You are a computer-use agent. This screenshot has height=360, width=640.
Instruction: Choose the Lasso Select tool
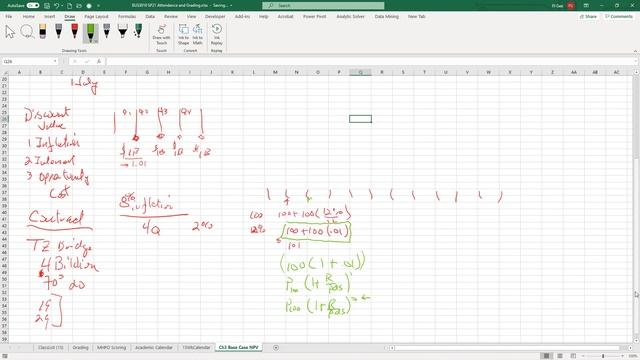(x=27, y=31)
